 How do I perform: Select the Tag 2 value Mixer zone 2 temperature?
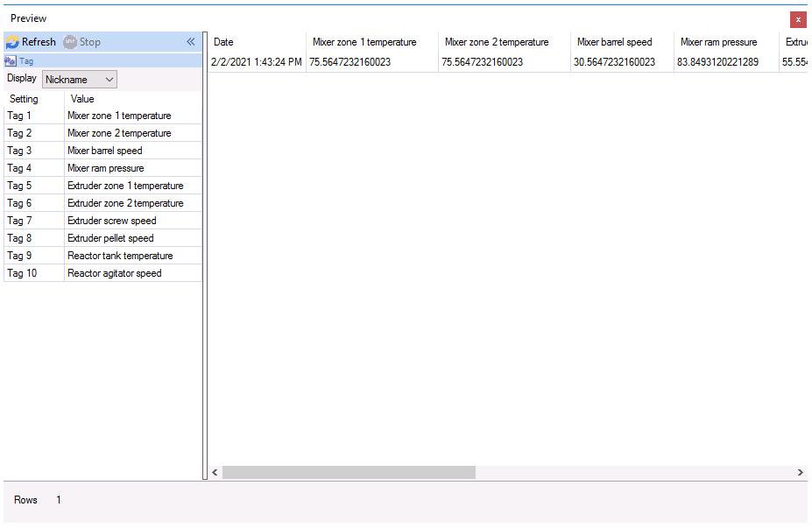click(x=133, y=134)
